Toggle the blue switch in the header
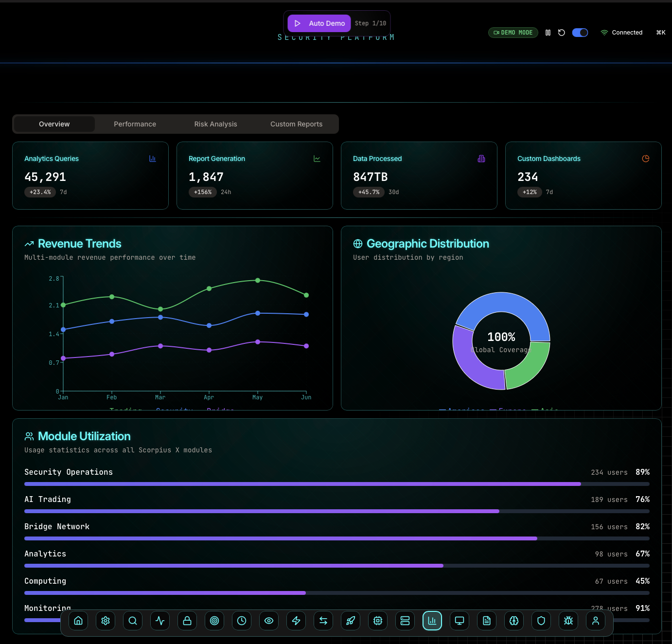 (x=580, y=32)
